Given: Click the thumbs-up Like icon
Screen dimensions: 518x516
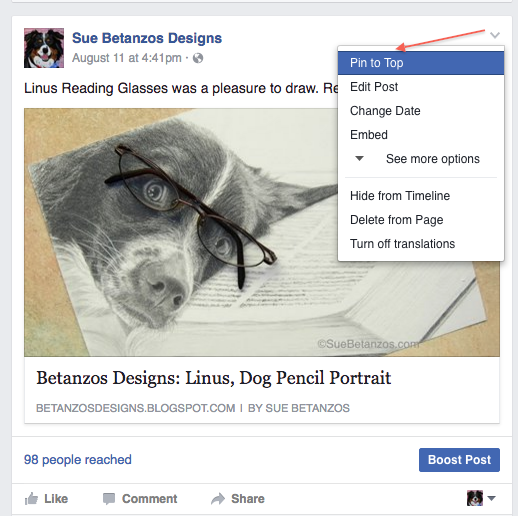Looking at the screenshot, I should pyautogui.click(x=31, y=499).
